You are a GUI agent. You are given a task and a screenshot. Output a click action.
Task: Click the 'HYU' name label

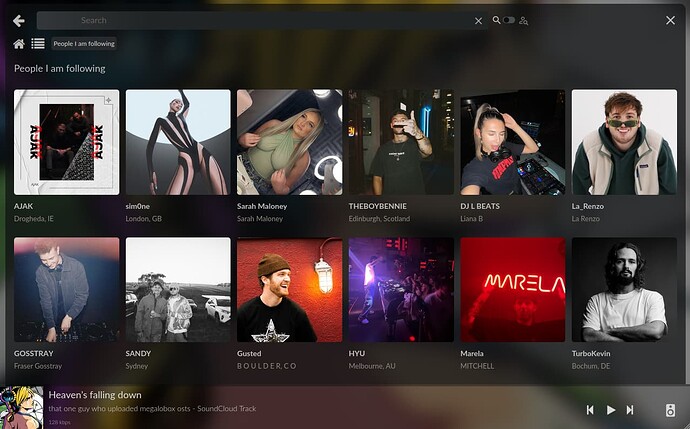(x=357, y=353)
